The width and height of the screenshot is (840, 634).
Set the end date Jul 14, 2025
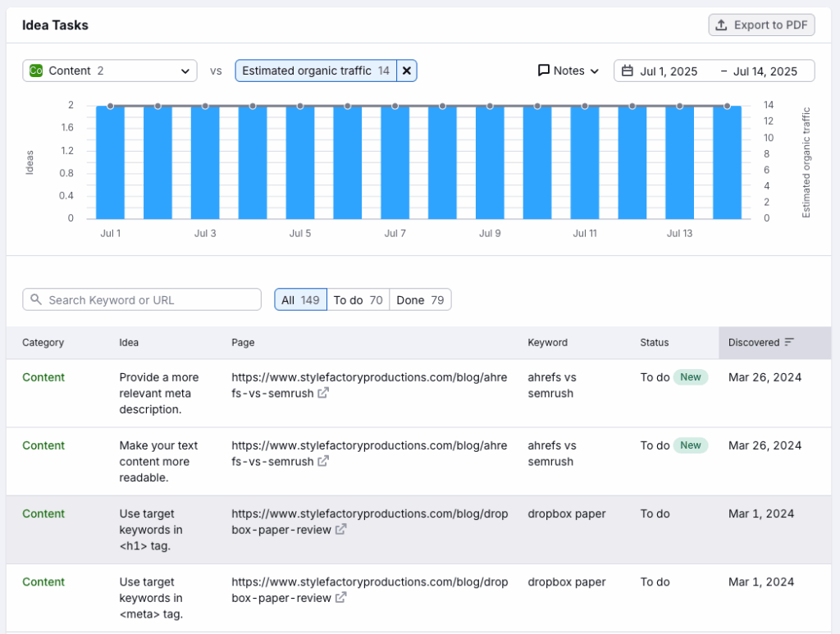(x=765, y=71)
